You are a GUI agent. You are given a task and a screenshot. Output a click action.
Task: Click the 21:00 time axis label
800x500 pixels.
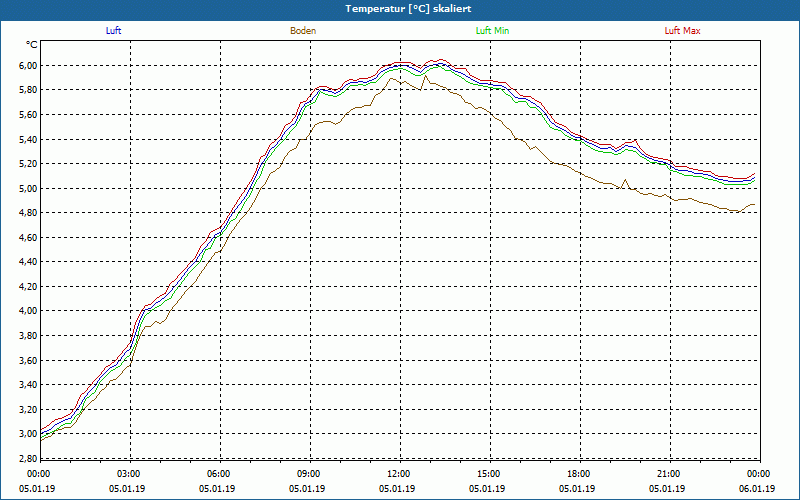[669, 474]
